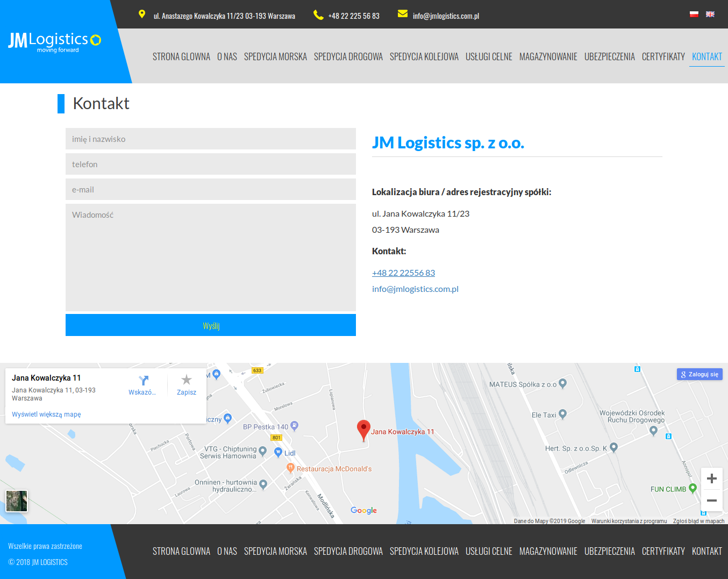Focus the e-mail input field
This screenshot has height=579, width=728.
point(211,189)
